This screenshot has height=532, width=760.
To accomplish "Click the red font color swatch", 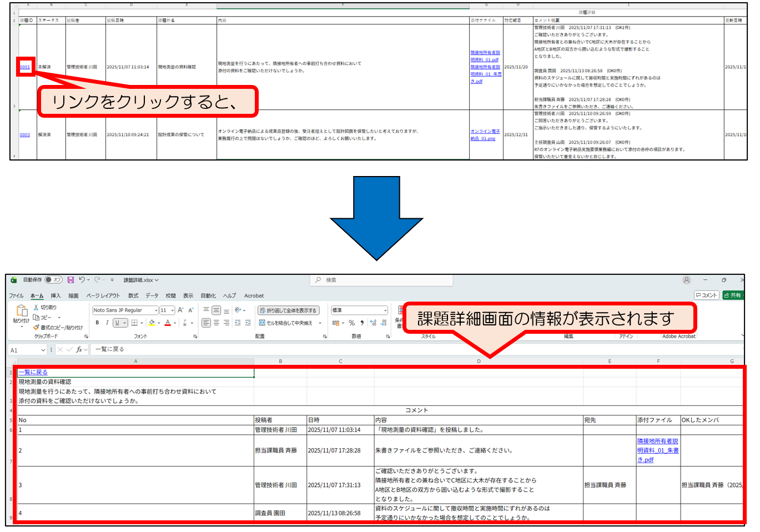I will [x=168, y=323].
